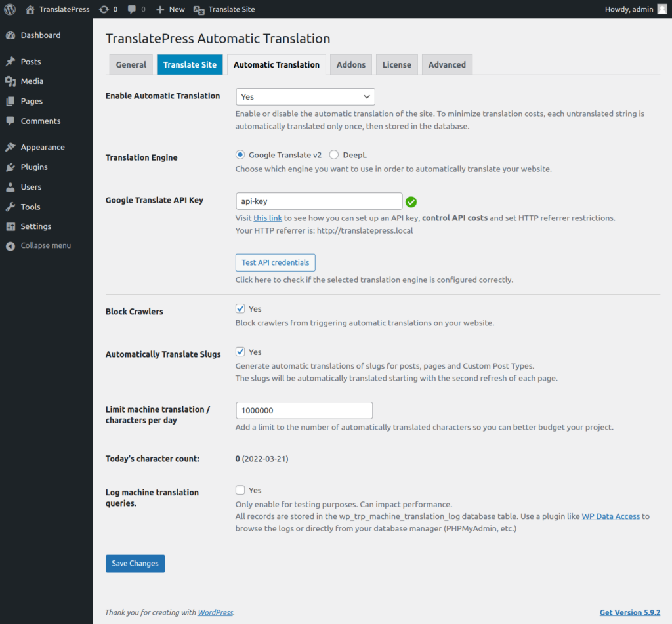
Task: Open comments bubble icon in admin bar
Action: point(133,9)
